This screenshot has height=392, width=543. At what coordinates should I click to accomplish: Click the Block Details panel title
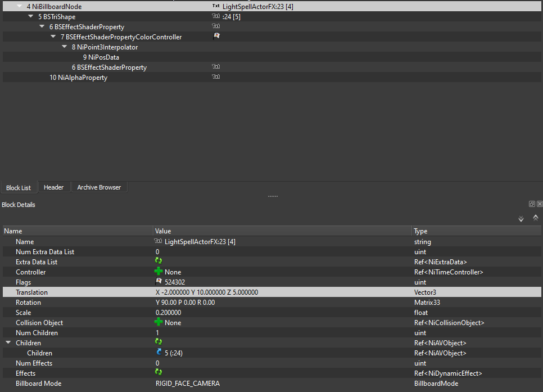19,205
